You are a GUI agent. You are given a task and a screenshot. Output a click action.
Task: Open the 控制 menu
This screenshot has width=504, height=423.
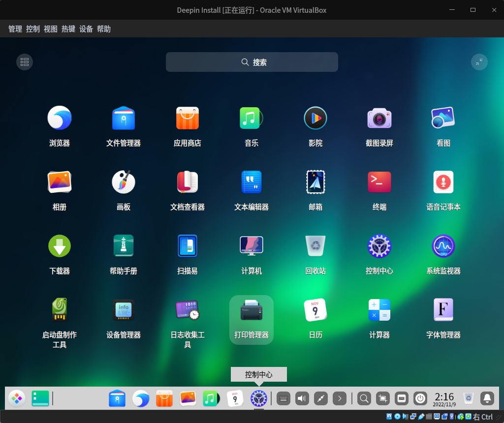tap(33, 29)
